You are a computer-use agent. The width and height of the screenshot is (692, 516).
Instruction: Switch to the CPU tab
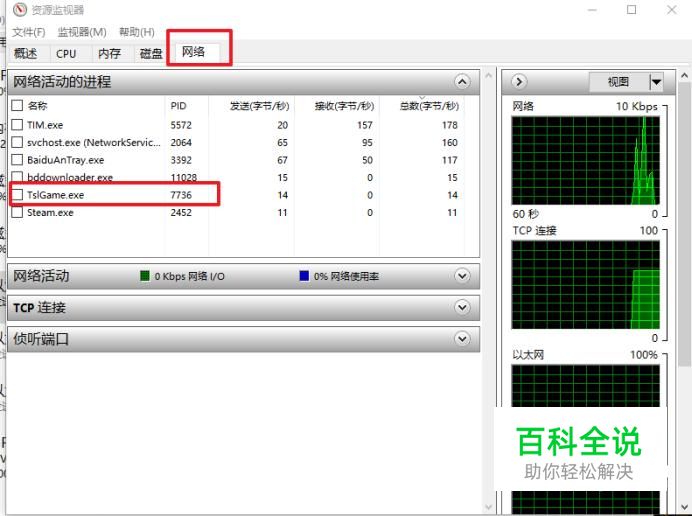[x=66, y=53]
